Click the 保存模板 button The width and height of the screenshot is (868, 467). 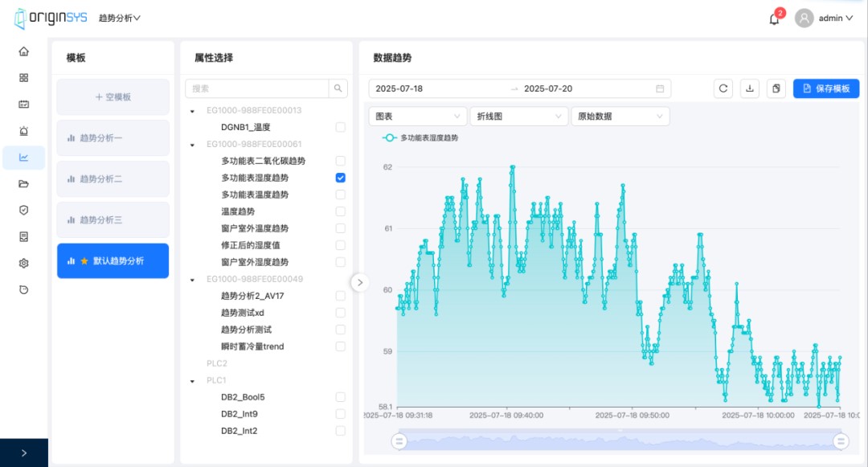[x=826, y=88]
